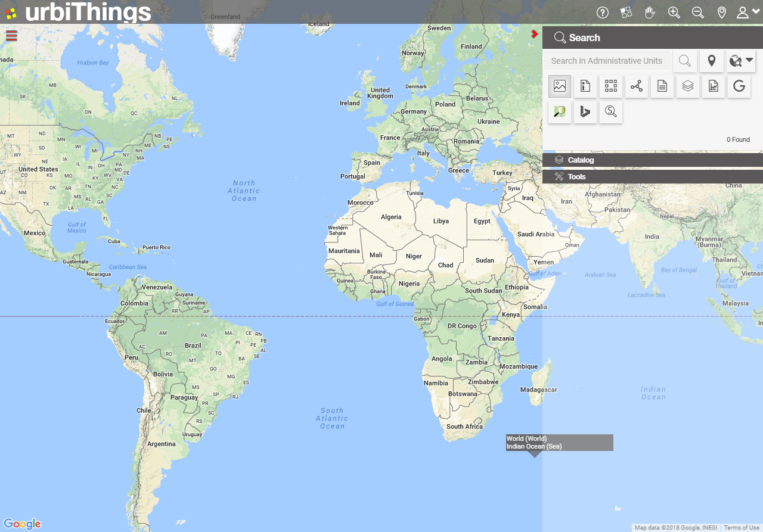Expand the Tools panel
763x532 pixels.
point(653,176)
